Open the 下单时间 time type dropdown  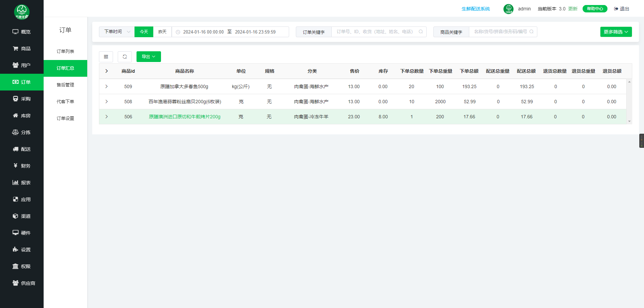click(x=117, y=32)
